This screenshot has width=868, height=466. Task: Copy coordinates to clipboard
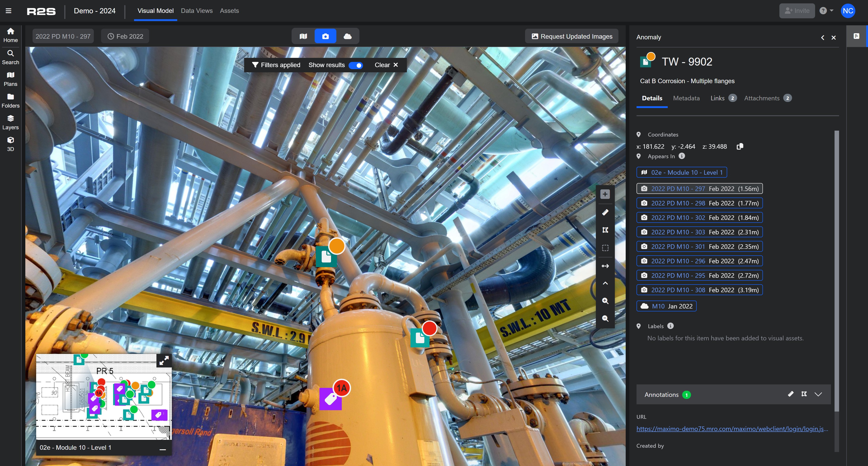740,146
